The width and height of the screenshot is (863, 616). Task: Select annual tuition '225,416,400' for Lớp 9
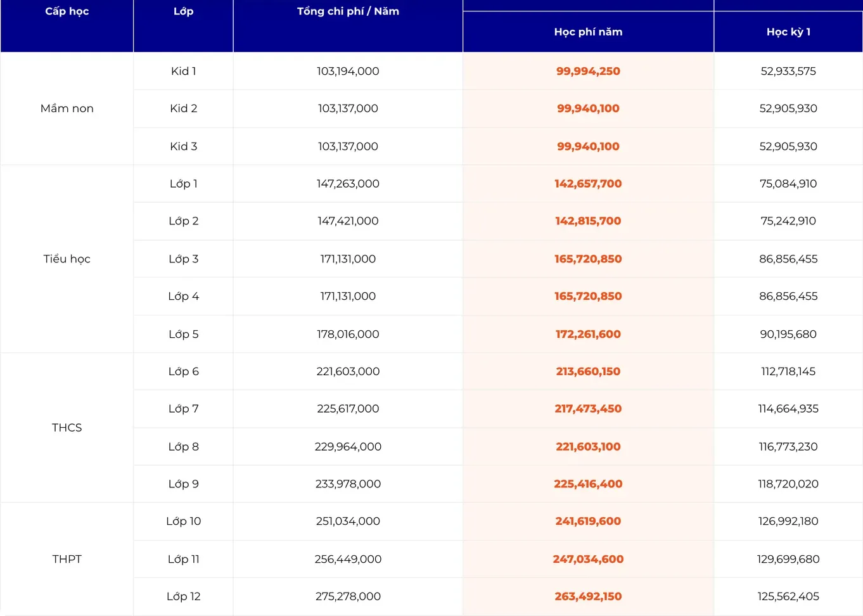588,484
